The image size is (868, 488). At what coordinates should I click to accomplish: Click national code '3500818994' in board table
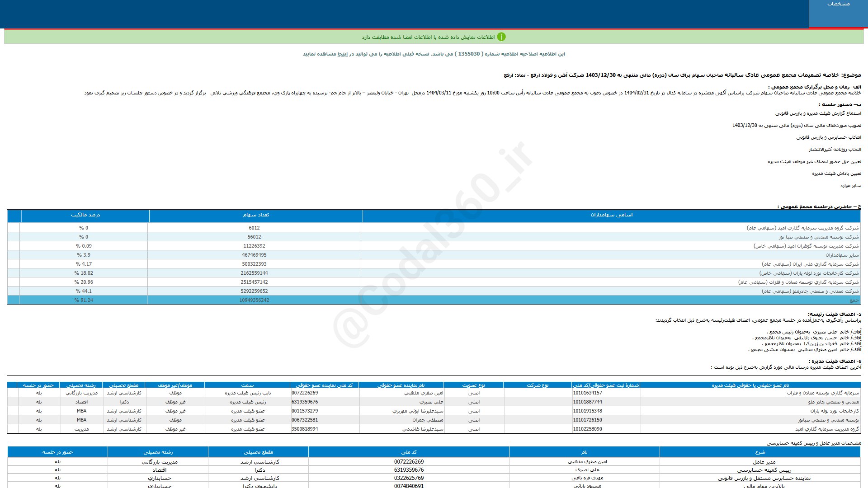coord(305,429)
